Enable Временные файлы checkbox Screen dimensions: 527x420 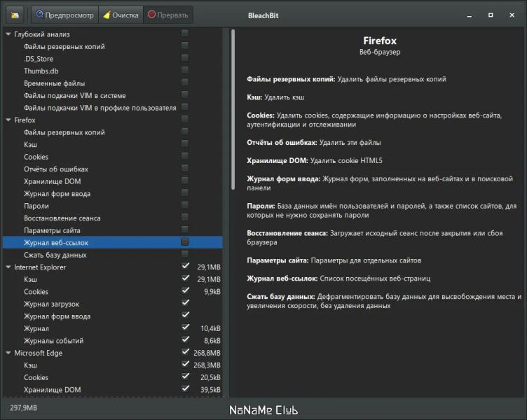pyautogui.click(x=185, y=82)
